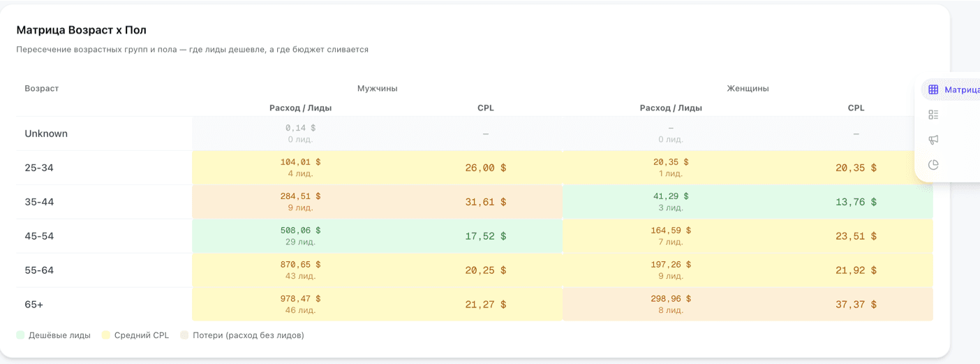Click the Мужчины column group header
This screenshot has width=980, height=364.
pyautogui.click(x=377, y=89)
